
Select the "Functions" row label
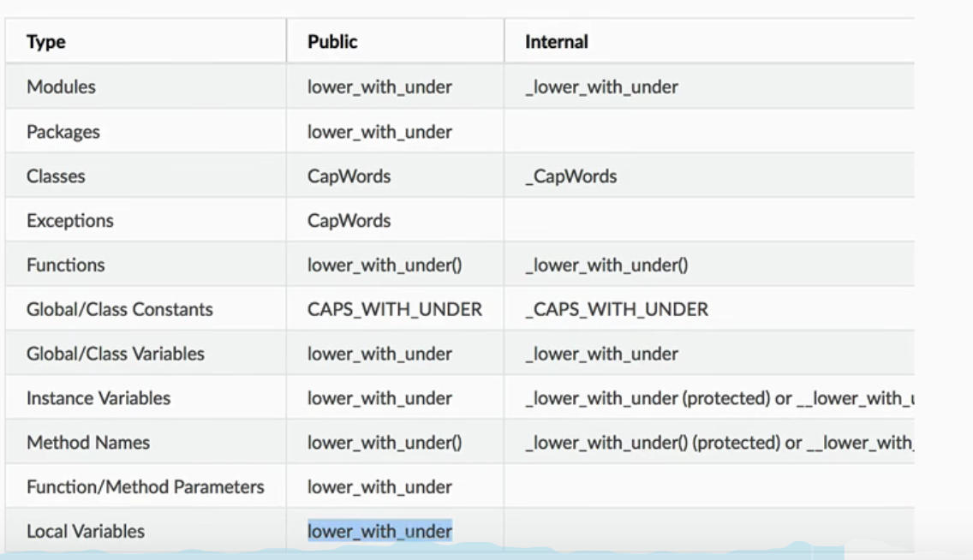pos(66,265)
